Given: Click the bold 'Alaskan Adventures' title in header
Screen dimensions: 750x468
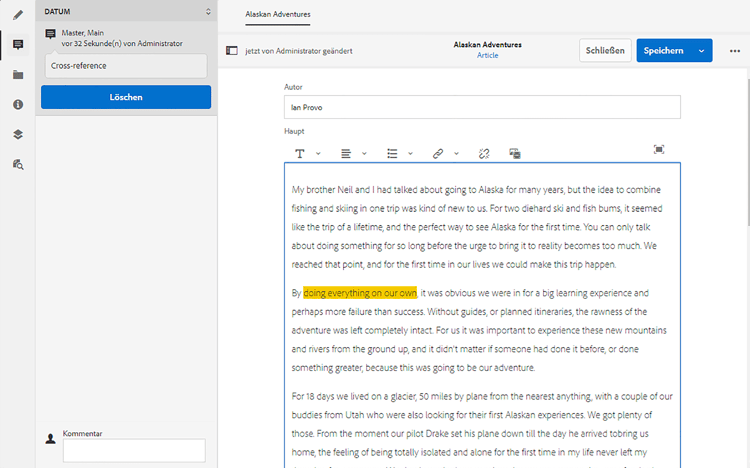Looking at the screenshot, I should 487,45.
